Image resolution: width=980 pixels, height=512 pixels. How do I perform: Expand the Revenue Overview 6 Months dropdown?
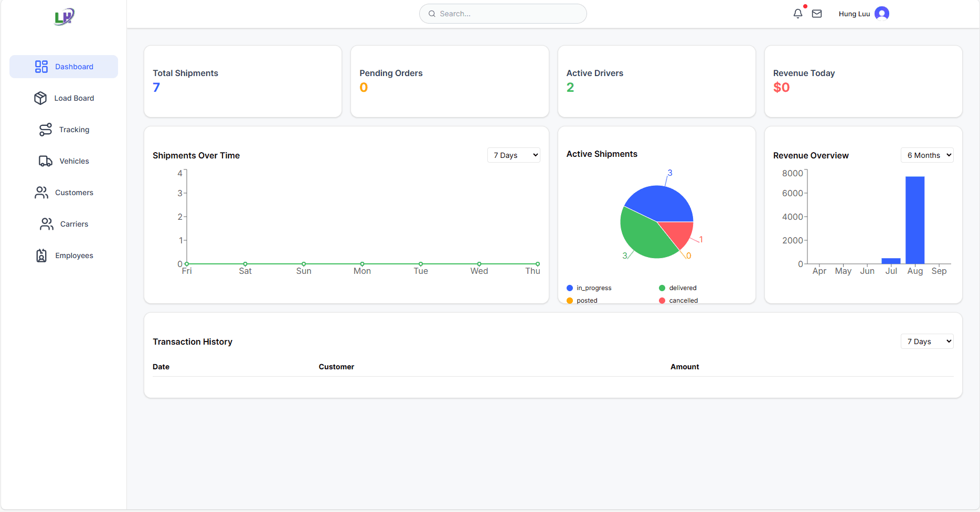point(927,155)
